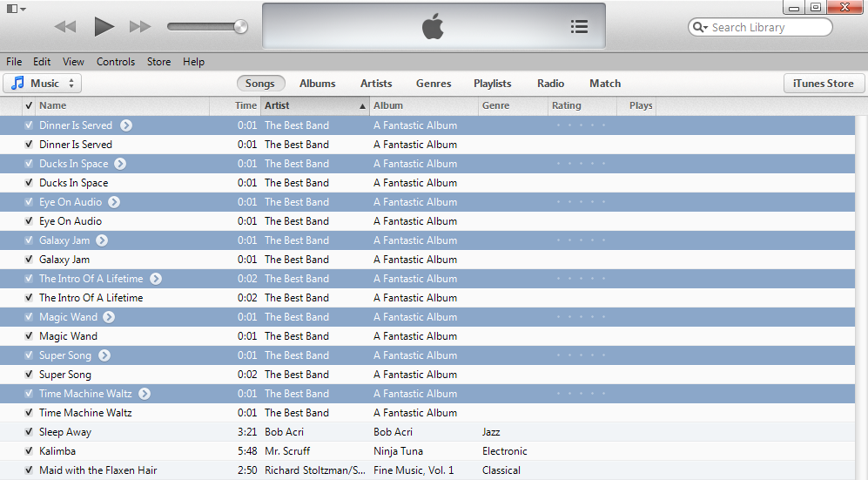
Task: Toggle the header check-all checkbox
Action: [x=29, y=105]
